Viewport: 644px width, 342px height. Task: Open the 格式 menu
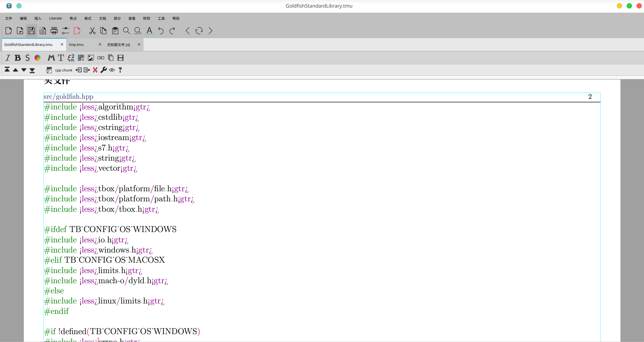(88, 18)
